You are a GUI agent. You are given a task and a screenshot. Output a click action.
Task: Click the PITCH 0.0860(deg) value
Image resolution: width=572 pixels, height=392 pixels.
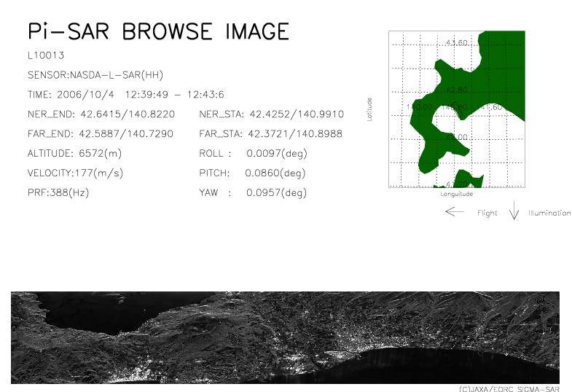tap(252, 173)
